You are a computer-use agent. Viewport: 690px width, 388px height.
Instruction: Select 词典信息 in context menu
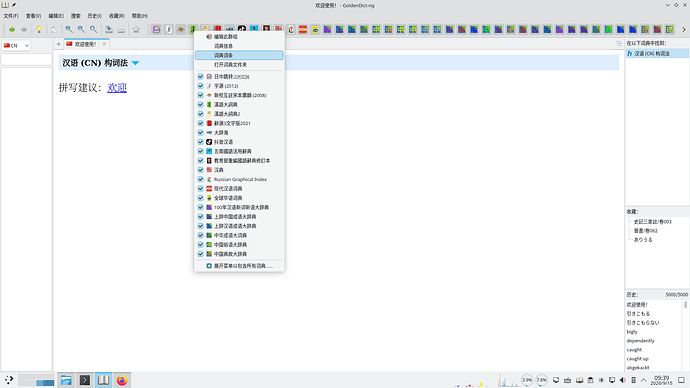pyautogui.click(x=239, y=46)
